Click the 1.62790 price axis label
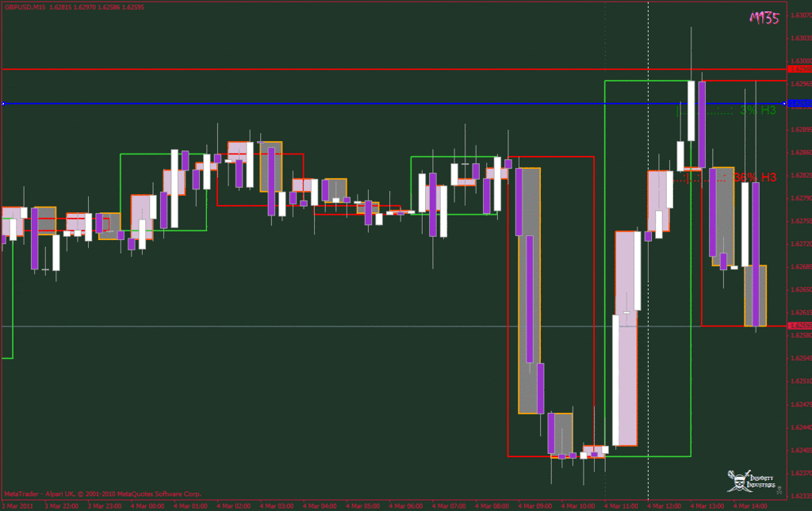This screenshot has height=511, width=812. [x=801, y=197]
